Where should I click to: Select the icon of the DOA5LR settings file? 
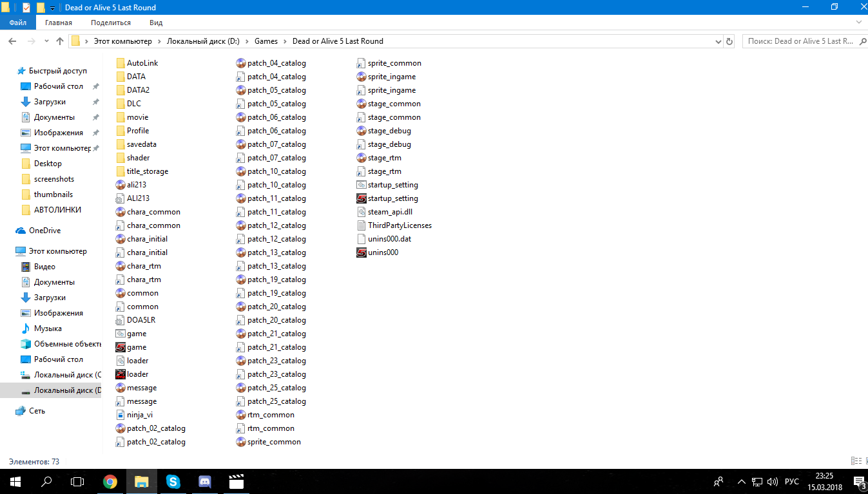(x=121, y=320)
